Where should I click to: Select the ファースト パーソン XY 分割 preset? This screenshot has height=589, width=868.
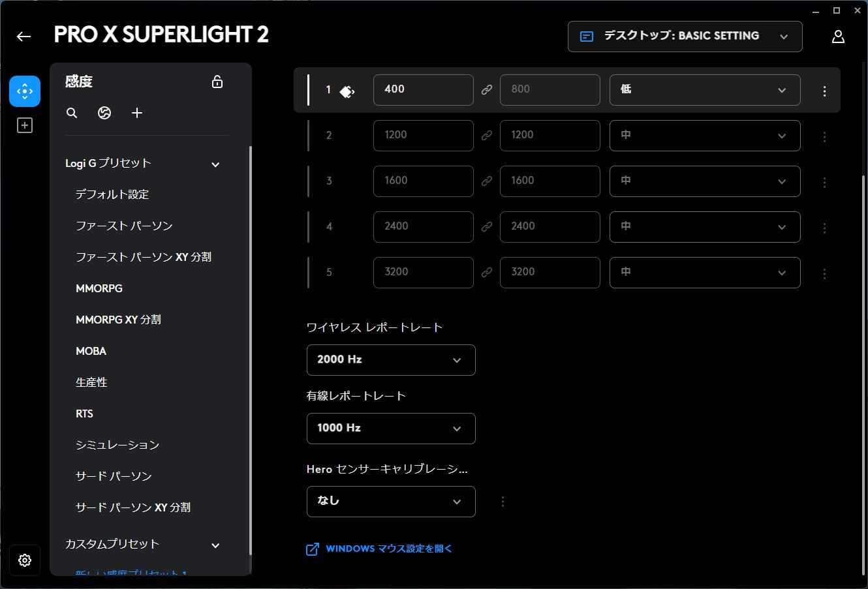pos(144,257)
